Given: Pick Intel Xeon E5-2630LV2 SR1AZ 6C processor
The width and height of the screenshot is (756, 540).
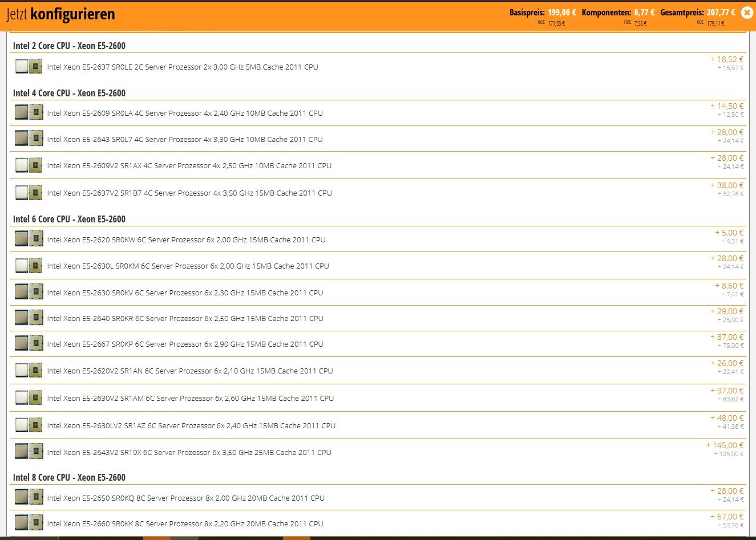Looking at the screenshot, I should click(x=191, y=425).
